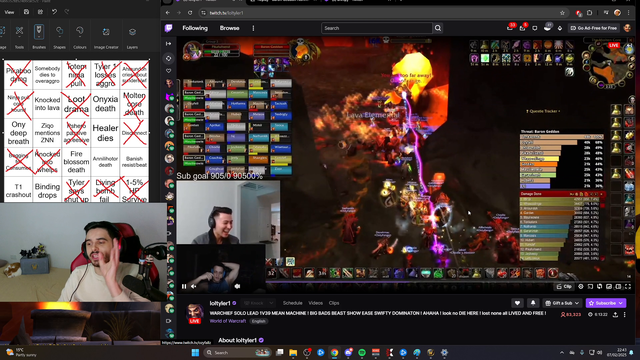Click the Twitch logo home icon
This screenshot has width=640, height=360.
tap(169, 28)
